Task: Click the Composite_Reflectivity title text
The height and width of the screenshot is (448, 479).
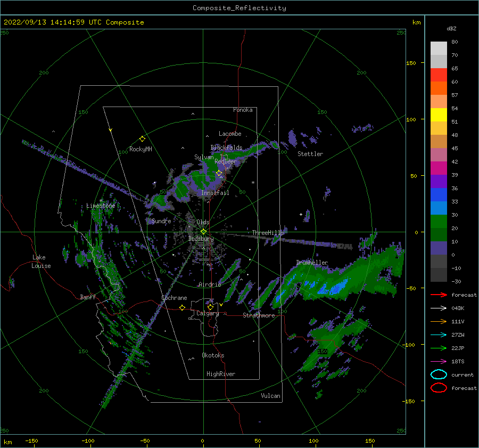Action: [x=240, y=8]
